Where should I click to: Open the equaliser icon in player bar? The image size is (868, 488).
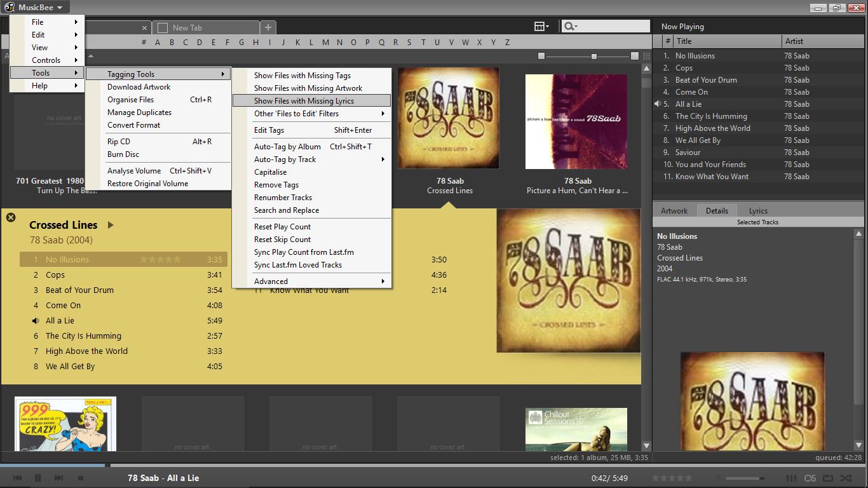tap(792, 478)
